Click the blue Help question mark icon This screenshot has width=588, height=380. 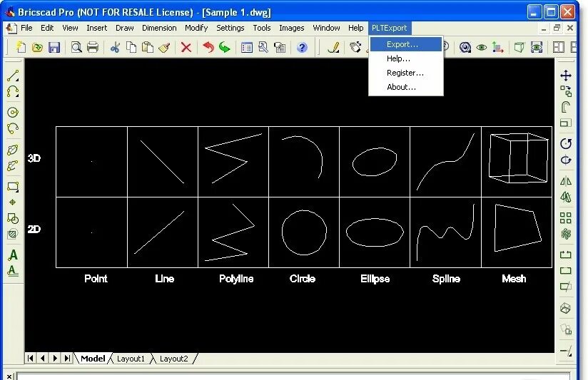302,48
